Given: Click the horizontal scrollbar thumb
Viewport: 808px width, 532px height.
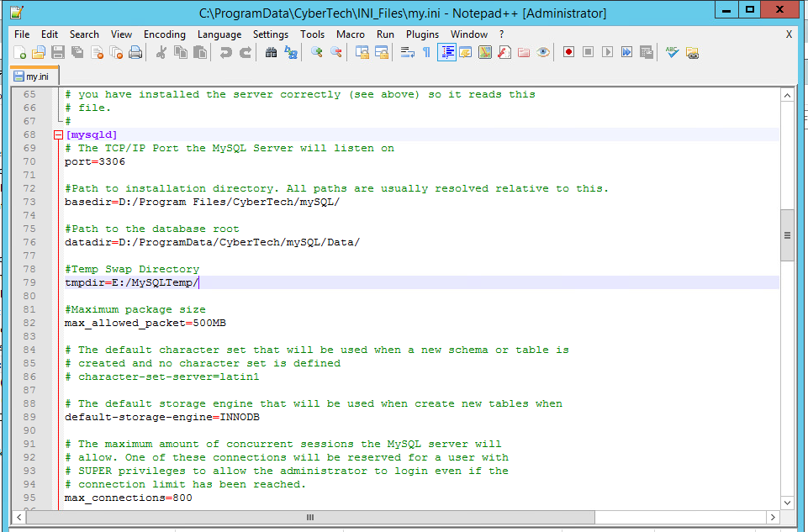Looking at the screenshot, I should (x=310, y=517).
